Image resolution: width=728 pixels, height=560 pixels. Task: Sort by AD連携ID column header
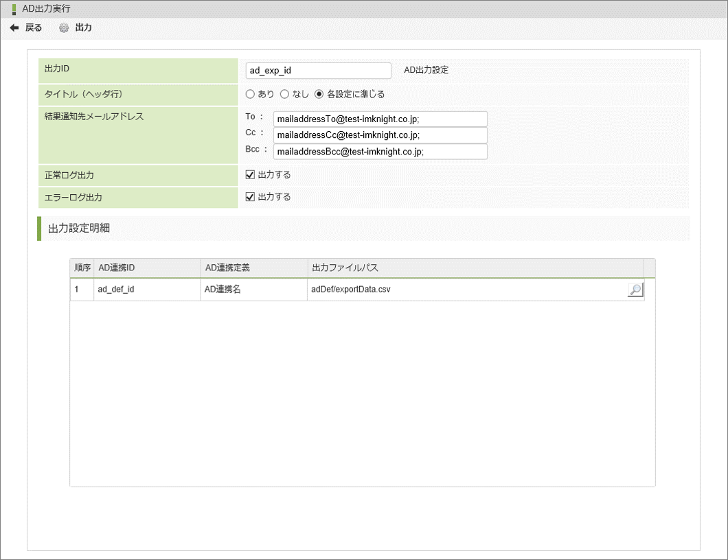(147, 268)
